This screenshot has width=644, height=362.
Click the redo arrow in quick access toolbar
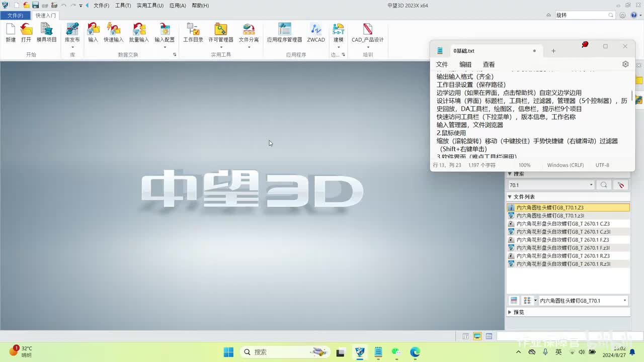click(73, 5)
